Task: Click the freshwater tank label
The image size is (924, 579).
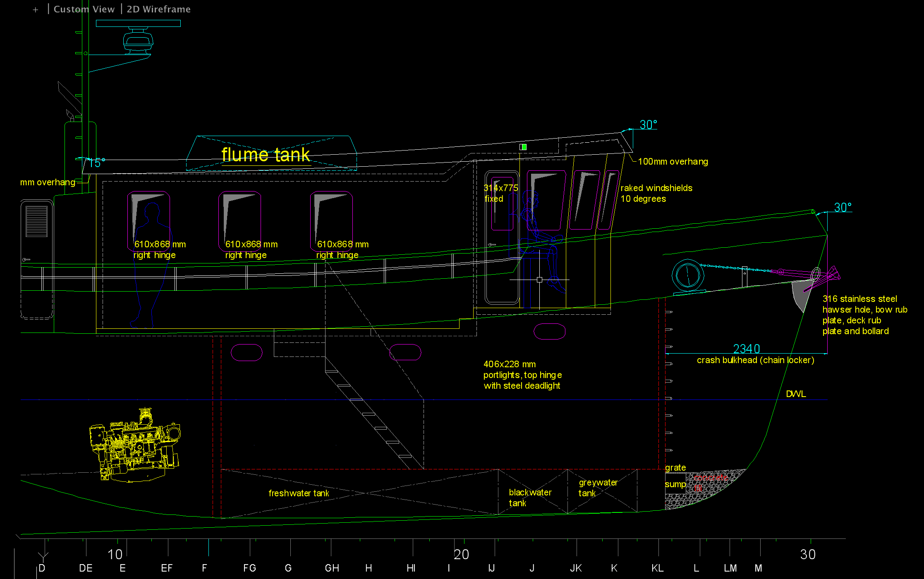Action: [299, 493]
